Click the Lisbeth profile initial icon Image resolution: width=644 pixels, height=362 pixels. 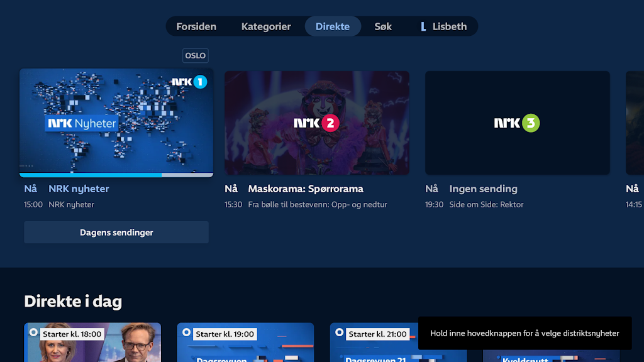tap(423, 26)
